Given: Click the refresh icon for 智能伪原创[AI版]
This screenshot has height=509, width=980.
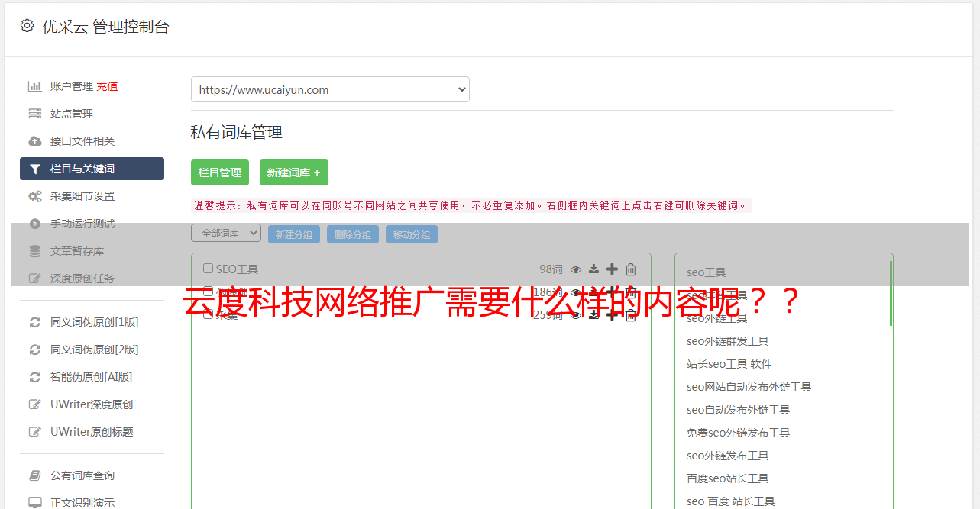Looking at the screenshot, I should click(x=34, y=377).
